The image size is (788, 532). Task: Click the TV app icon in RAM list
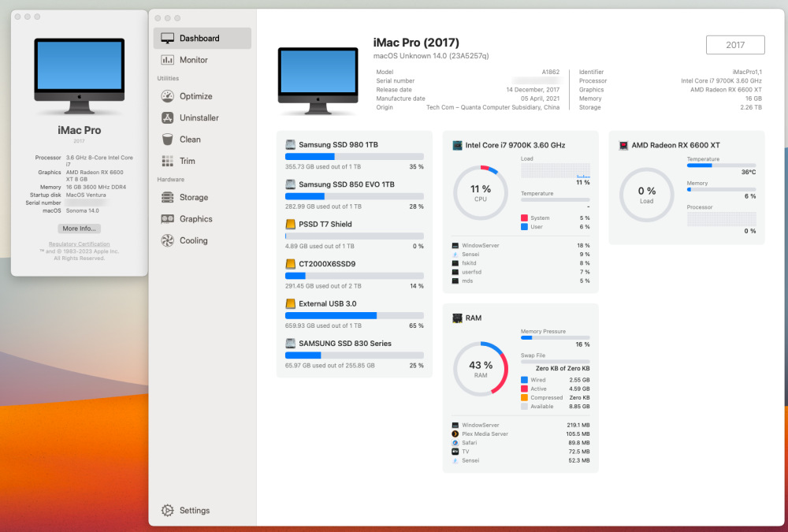click(x=455, y=452)
